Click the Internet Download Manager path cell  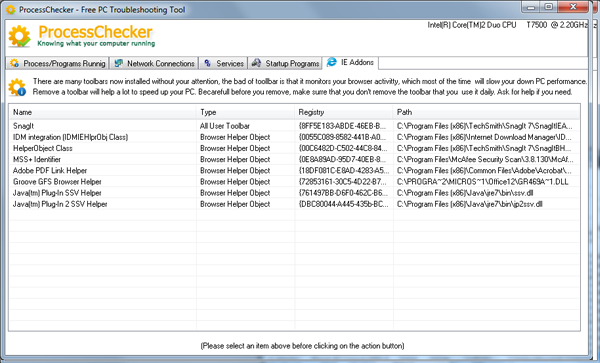[484, 137]
